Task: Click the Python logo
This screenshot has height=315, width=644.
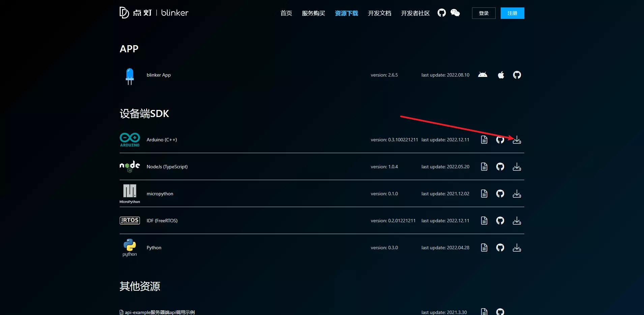Action: pos(130,248)
